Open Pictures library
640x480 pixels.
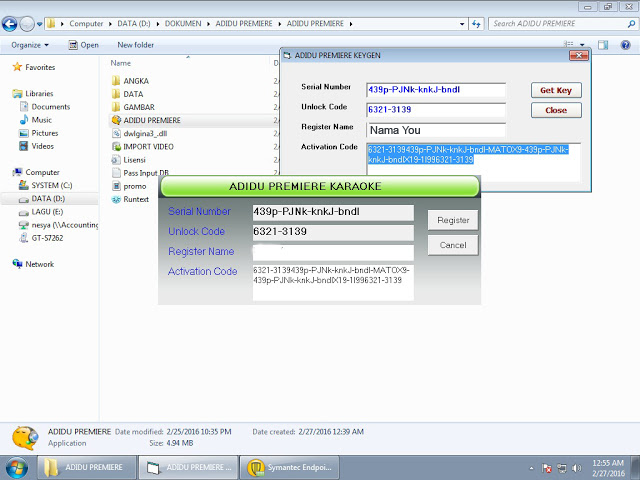point(39,133)
